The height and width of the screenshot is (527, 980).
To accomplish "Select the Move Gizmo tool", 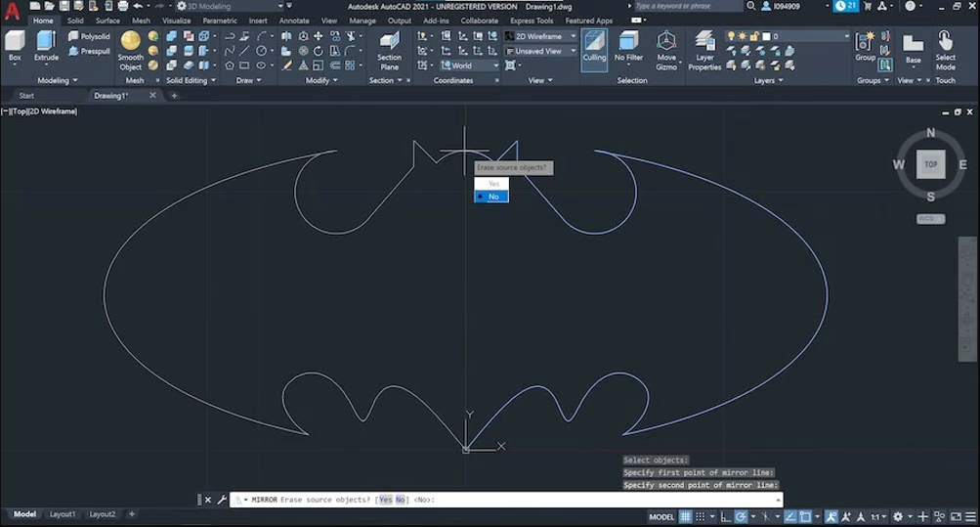I will 666,49.
